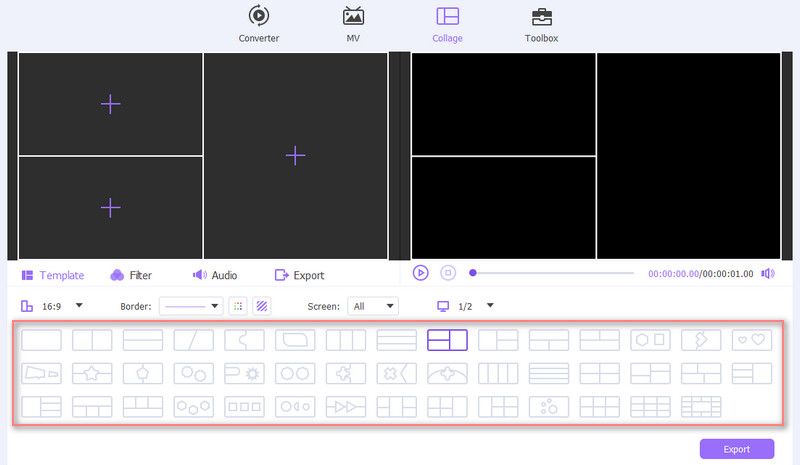Show the Template panel tab

point(53,275)
